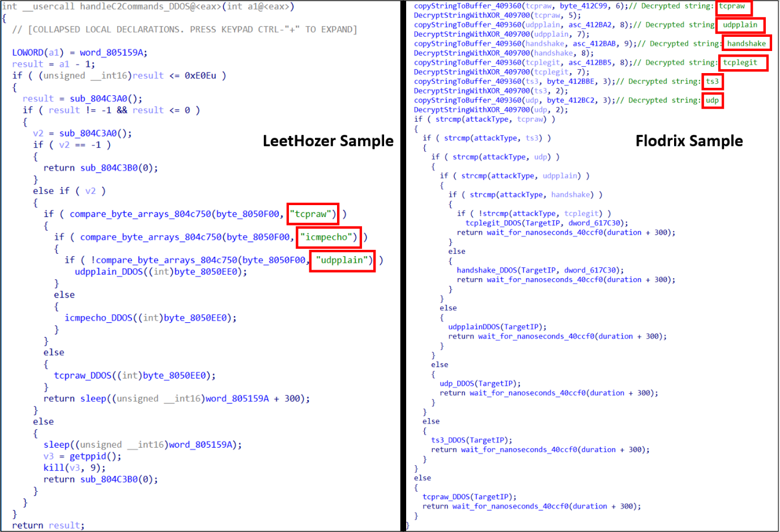Click the 'return sleep(... + 300);' line
This screenshot has width=780, height=532.
(x=177, y=399)
